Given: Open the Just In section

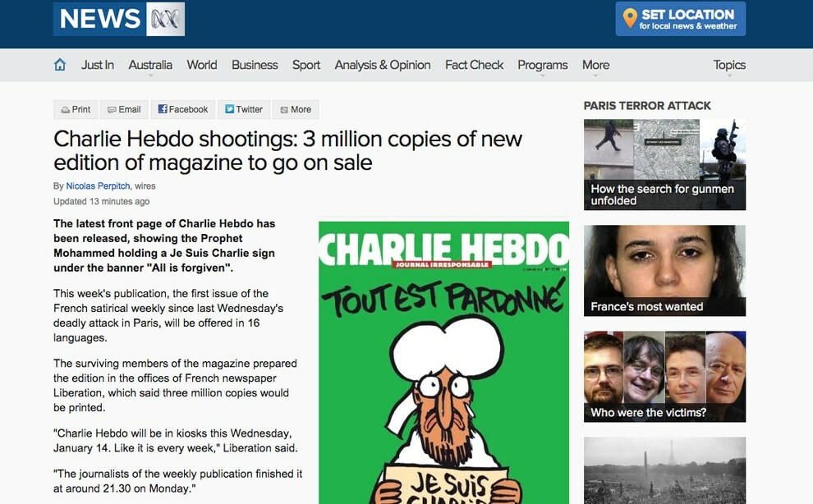Looking at the screenshot, I should point(98,65).
